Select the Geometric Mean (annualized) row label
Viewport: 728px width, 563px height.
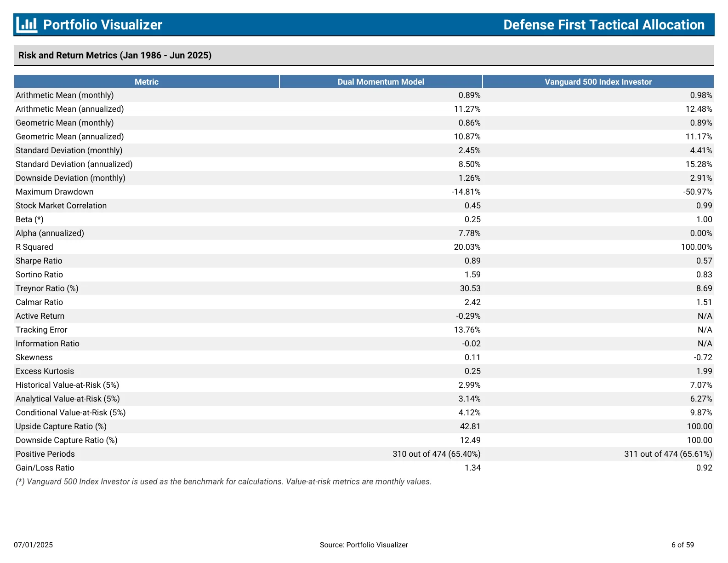[x=70, y=137]
